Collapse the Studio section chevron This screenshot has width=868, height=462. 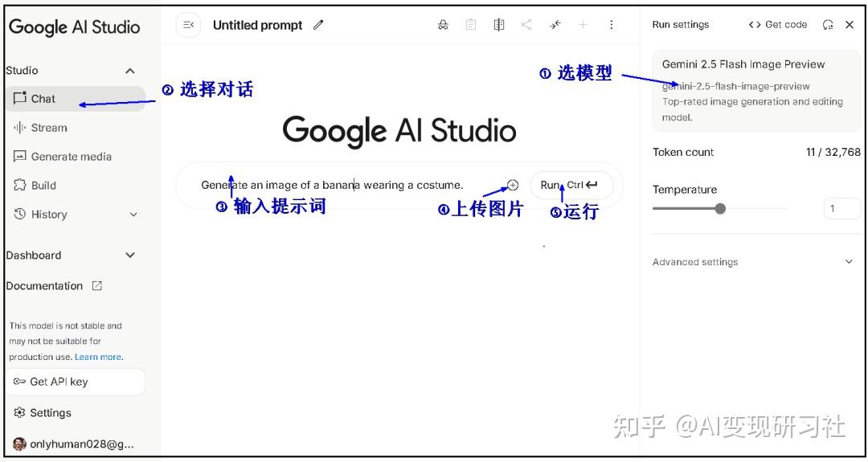point(130,71)
